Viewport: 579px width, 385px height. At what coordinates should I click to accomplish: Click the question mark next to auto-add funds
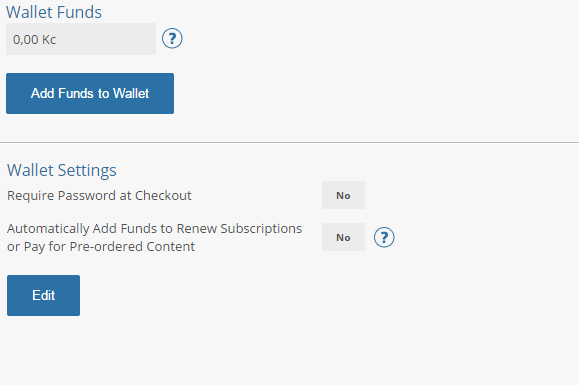click(384, 237)
